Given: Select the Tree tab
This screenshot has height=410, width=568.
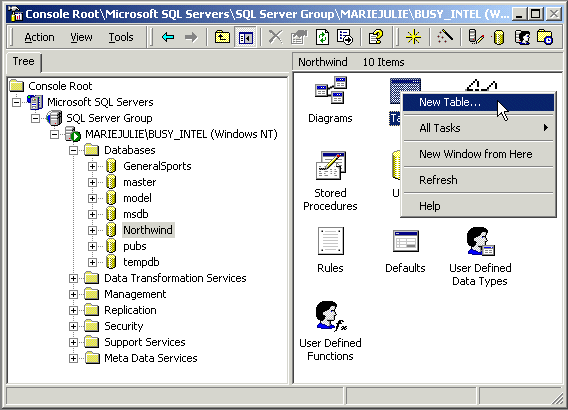Looking at the screenshot, I should [24, 62].
